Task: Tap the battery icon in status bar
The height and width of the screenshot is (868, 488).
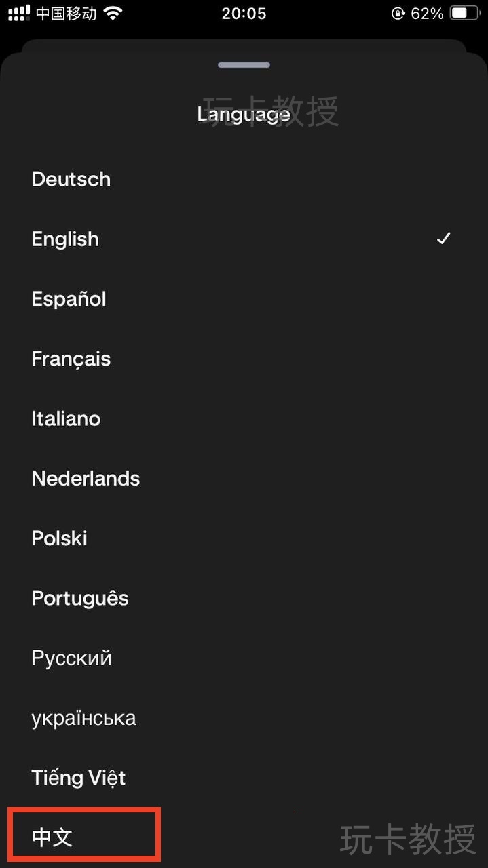Action: (x=464, y=13)
